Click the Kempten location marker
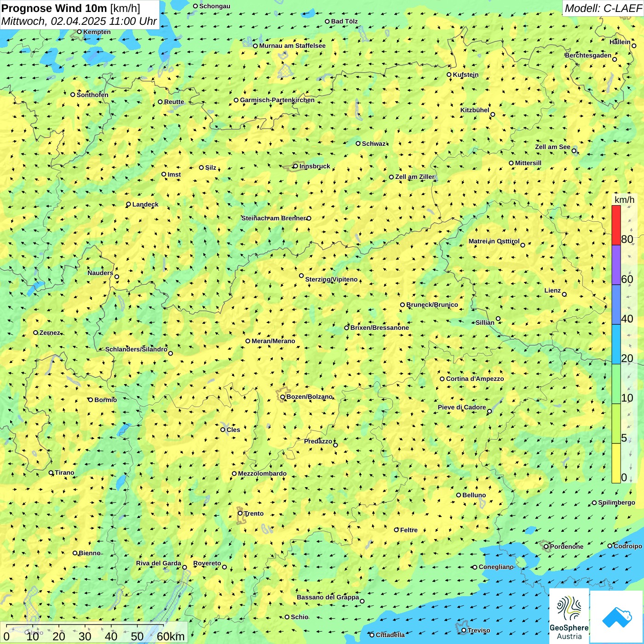This screenshot has height=644, width=644. [79, 32]
